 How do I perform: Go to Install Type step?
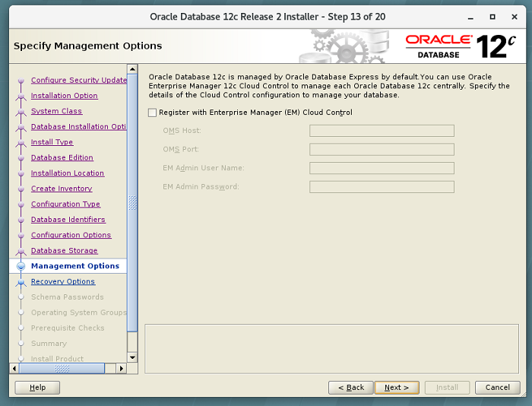pos(52,142)
